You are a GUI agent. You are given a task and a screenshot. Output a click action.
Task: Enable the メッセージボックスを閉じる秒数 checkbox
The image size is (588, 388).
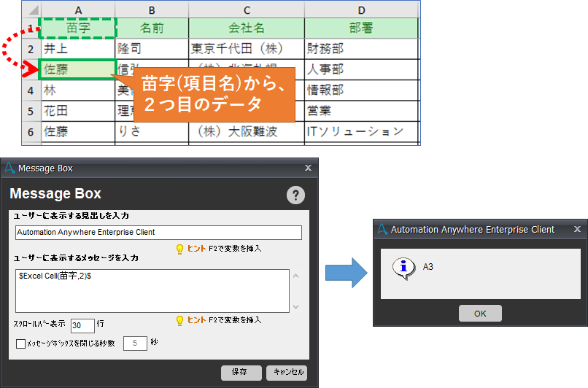(x=20, y=344)
